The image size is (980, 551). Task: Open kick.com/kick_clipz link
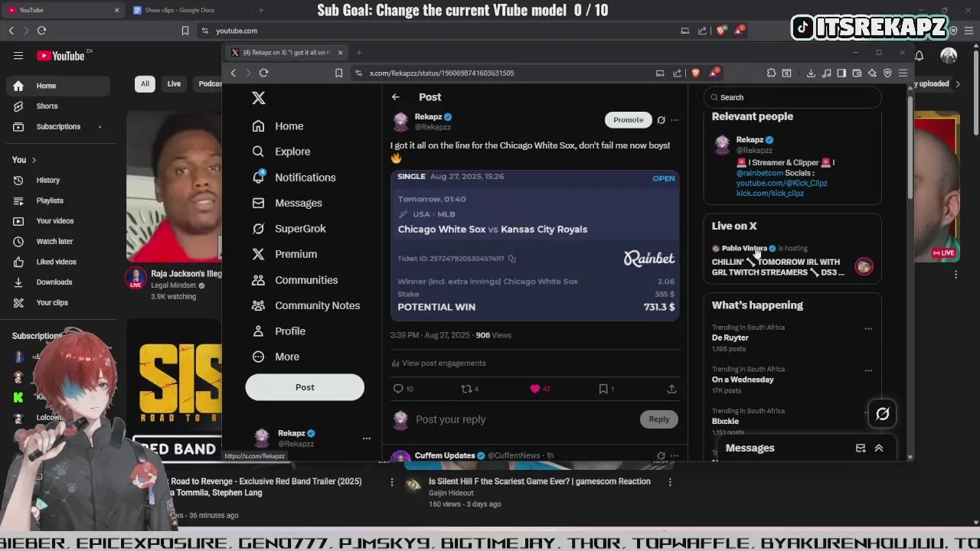(x=770, y=193)
